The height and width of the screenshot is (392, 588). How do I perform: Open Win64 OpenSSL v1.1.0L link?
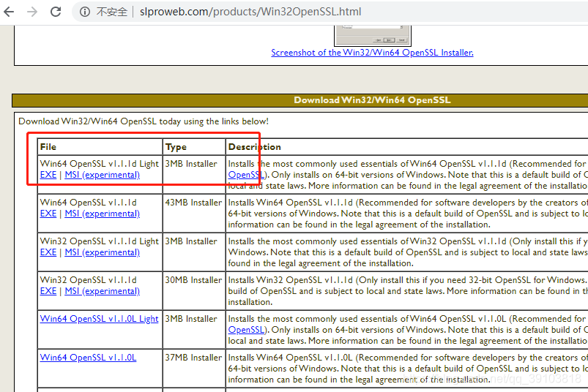coord(88,358)
